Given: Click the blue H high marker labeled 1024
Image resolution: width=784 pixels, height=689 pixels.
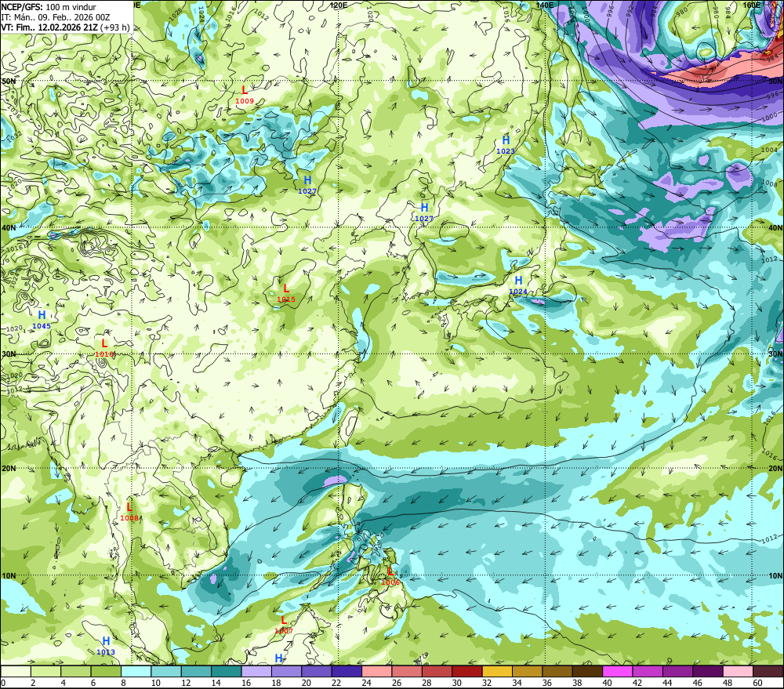Looking at the screenshot, I should tap(518, 281).
